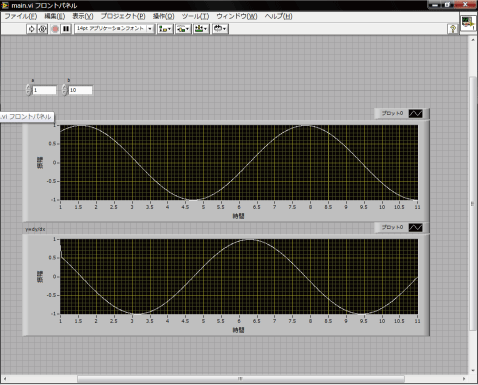Click upper graph 振幅 y-axis label
Image resolution: width=478 pixels, height=385 pixels.
click(x=40, y=163)
